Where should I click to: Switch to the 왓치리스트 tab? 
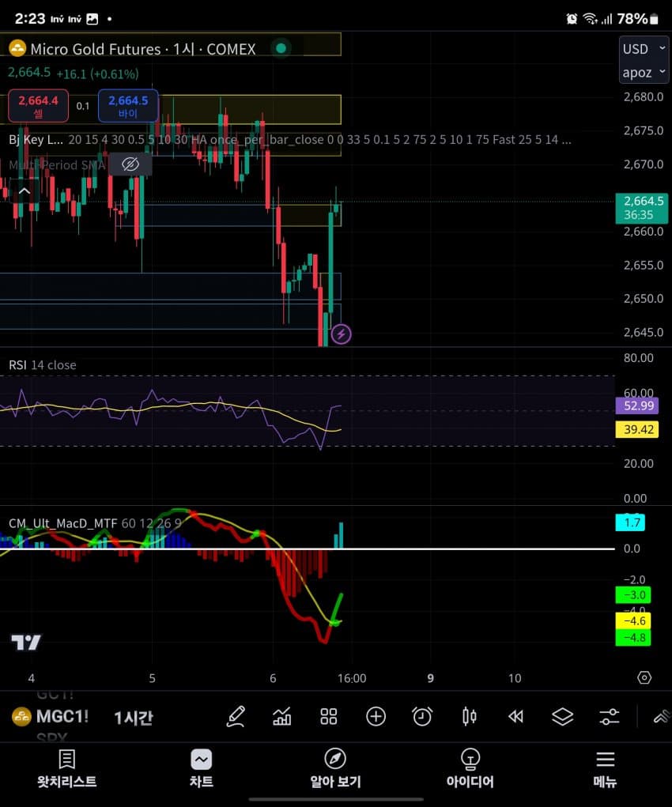point(67,769)
